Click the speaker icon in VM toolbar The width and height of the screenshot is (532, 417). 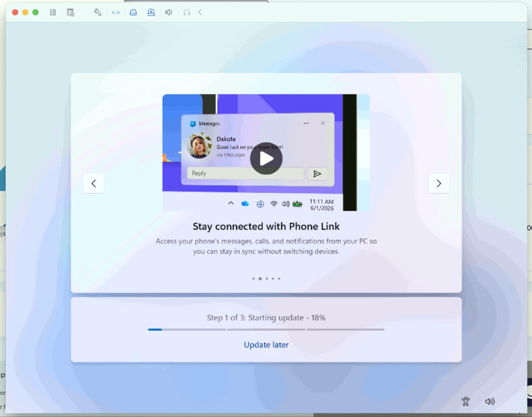click(x=169, y=13)
